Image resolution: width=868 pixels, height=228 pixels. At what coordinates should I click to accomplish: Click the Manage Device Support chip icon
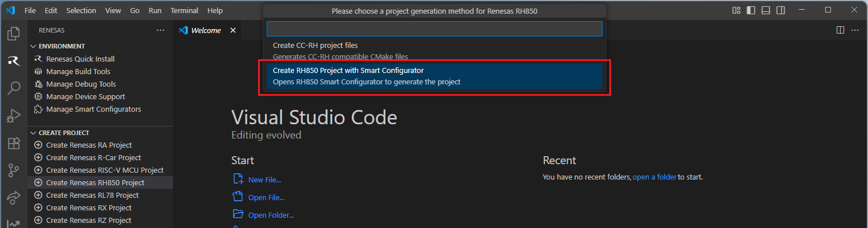[38, 96]
